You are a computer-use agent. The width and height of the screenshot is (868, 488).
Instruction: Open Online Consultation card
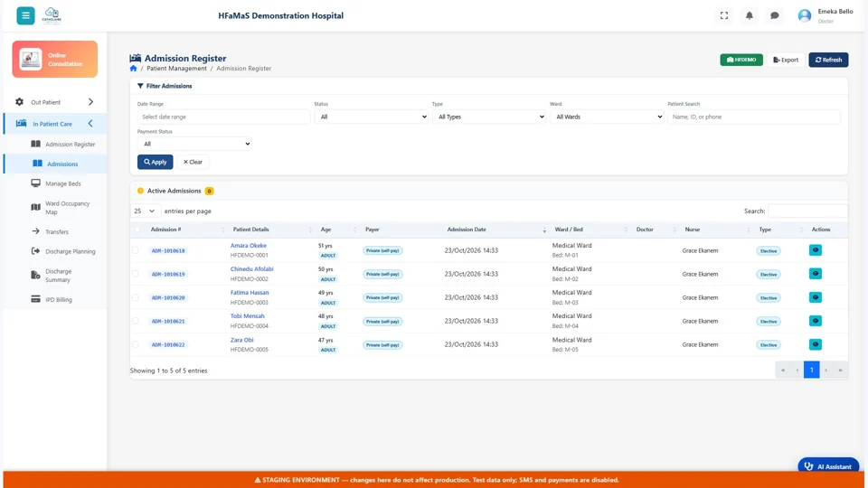click(x=55, y=60)
